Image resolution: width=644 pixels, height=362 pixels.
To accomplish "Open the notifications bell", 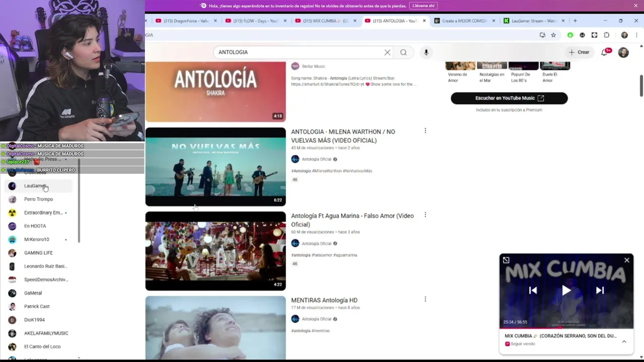I will coord(604,52).
